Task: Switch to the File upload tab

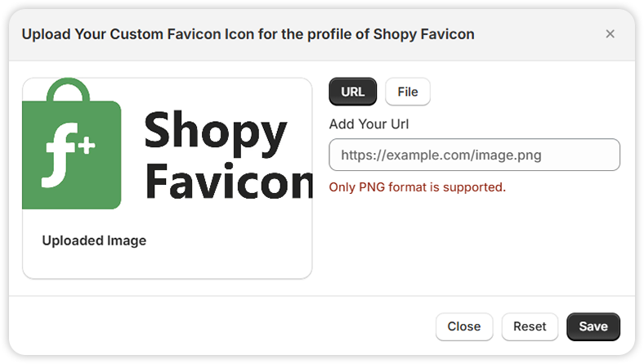Action: pyautogui.click(x=408, y=92)
